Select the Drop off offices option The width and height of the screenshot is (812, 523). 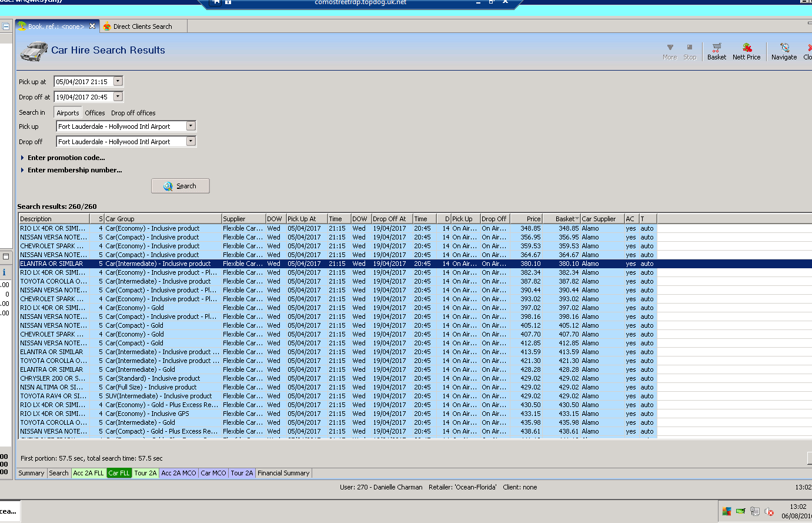click(x=133, y=113)
